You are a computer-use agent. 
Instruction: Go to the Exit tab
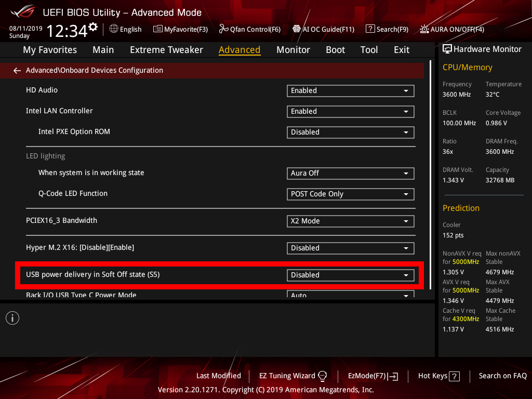(402, 50)
